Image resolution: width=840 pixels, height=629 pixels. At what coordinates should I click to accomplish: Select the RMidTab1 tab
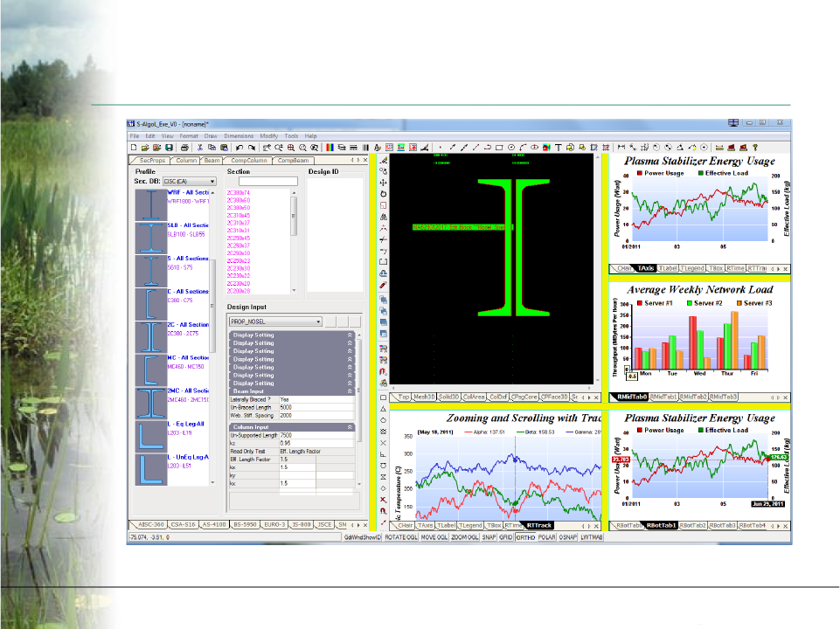[x=663, y=397]
